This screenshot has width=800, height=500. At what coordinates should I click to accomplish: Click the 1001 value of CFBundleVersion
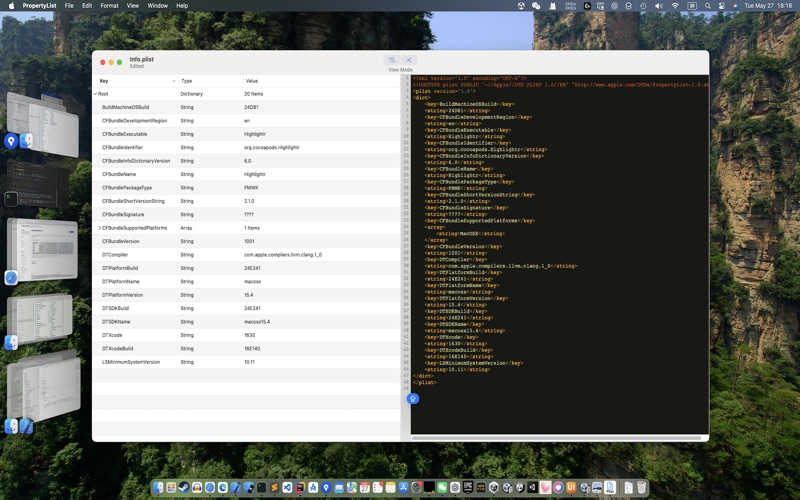coord(249,241)
